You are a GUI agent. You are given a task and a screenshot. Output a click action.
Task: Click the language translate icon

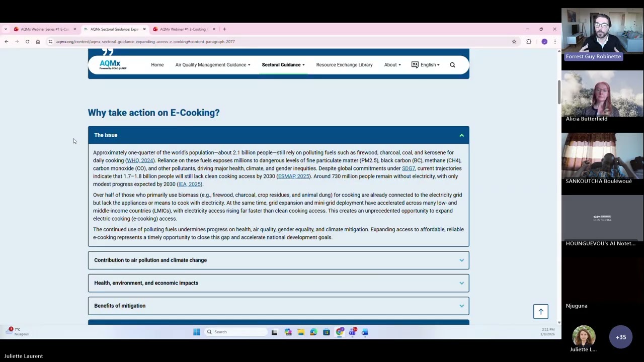[415, 65]
